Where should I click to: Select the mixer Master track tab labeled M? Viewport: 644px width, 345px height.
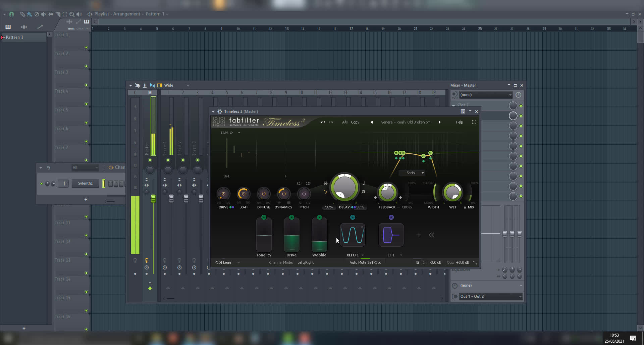tap(150, 93)
